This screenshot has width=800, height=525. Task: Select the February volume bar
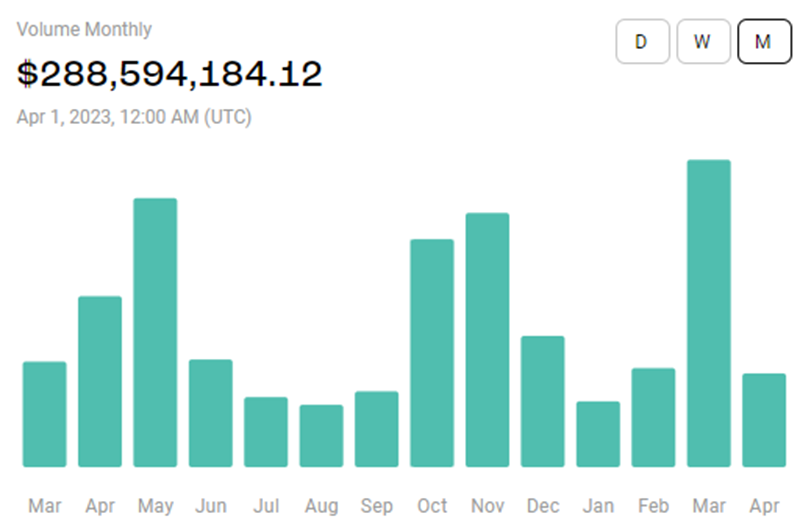[653, 417]
